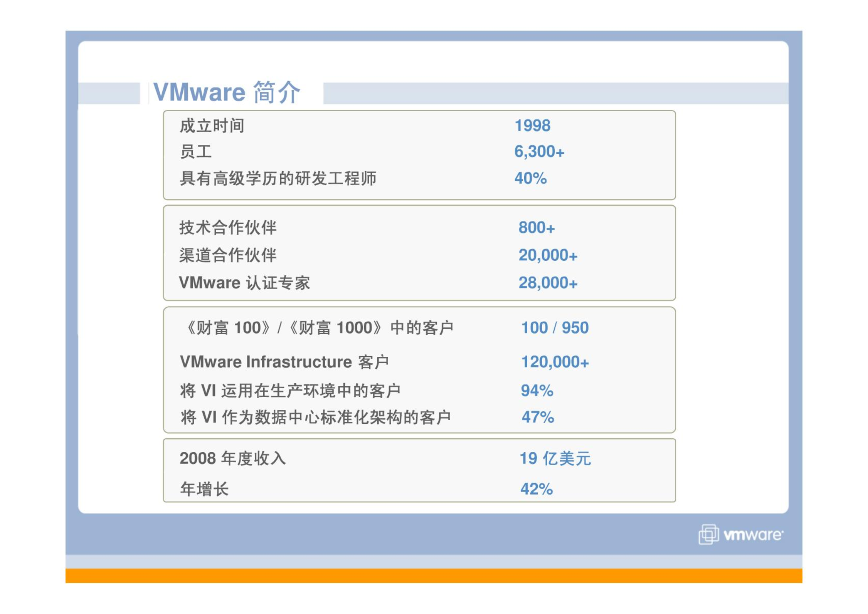The image size is (868, 614).
Task: Click the 19 亿美元 revenue value
Action: (555, 458)
